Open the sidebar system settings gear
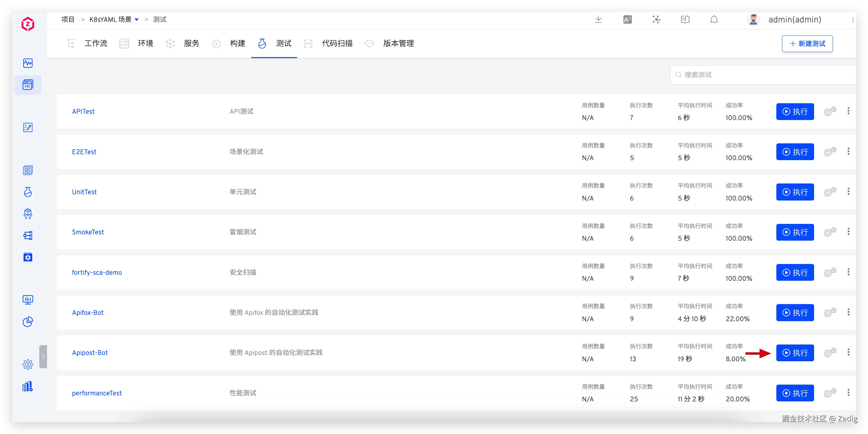The image size is (868, 434). click(x=28, y=364)
